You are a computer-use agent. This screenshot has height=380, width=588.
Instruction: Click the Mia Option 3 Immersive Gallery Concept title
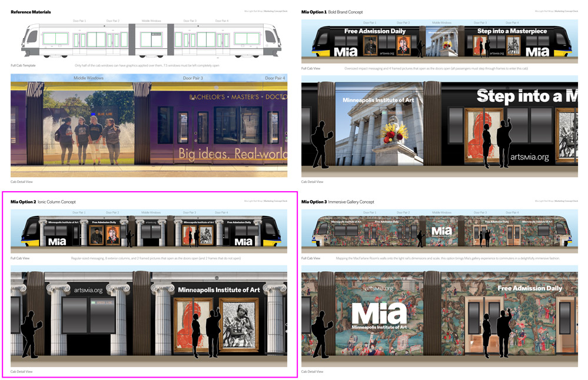(338, 202)
